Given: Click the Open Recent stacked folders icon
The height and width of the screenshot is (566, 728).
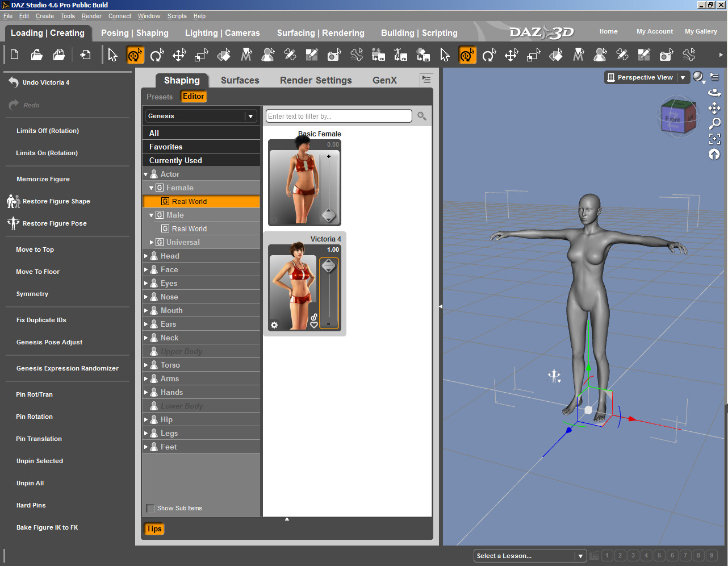Looking at the screenshot, I should point(58,55).
